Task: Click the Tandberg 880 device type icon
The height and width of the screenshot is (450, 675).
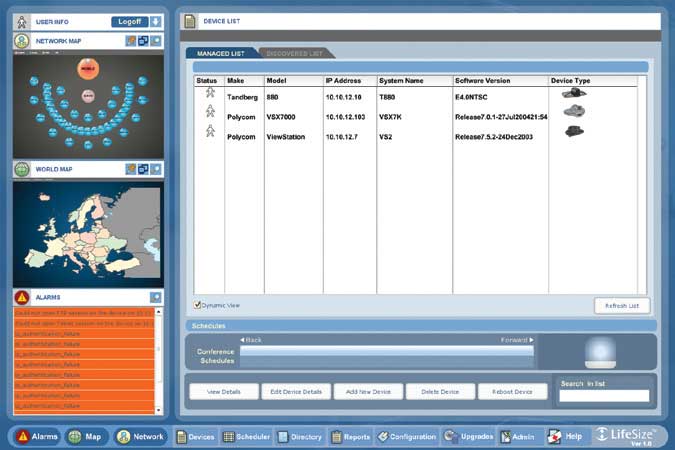Action: point(573,92)
